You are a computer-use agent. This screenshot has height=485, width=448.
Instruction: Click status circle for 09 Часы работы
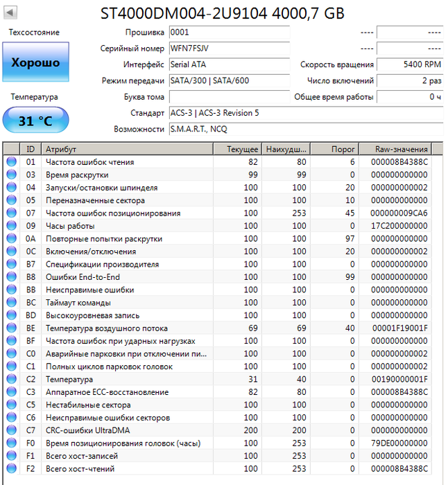pos(12,226)
